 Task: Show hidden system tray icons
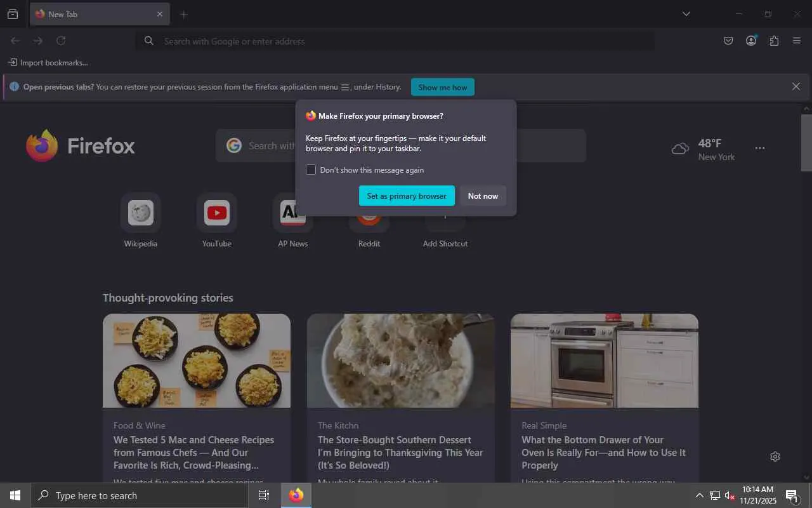click(x=699, y=495)
